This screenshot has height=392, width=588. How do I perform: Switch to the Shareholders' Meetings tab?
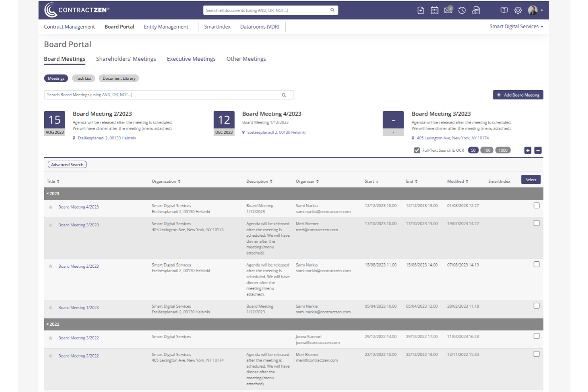coord(126,59)
